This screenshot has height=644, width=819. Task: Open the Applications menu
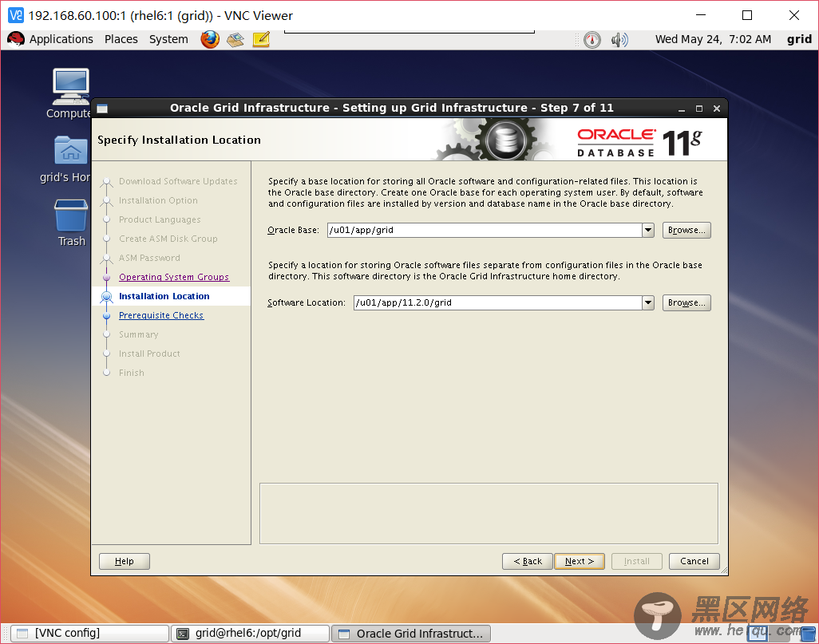point(61,39)
